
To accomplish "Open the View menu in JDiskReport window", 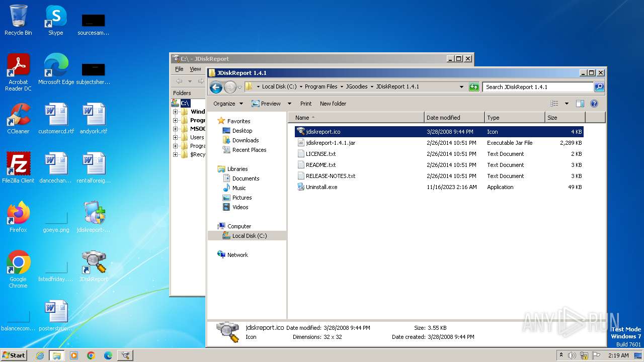I will 195,69.
